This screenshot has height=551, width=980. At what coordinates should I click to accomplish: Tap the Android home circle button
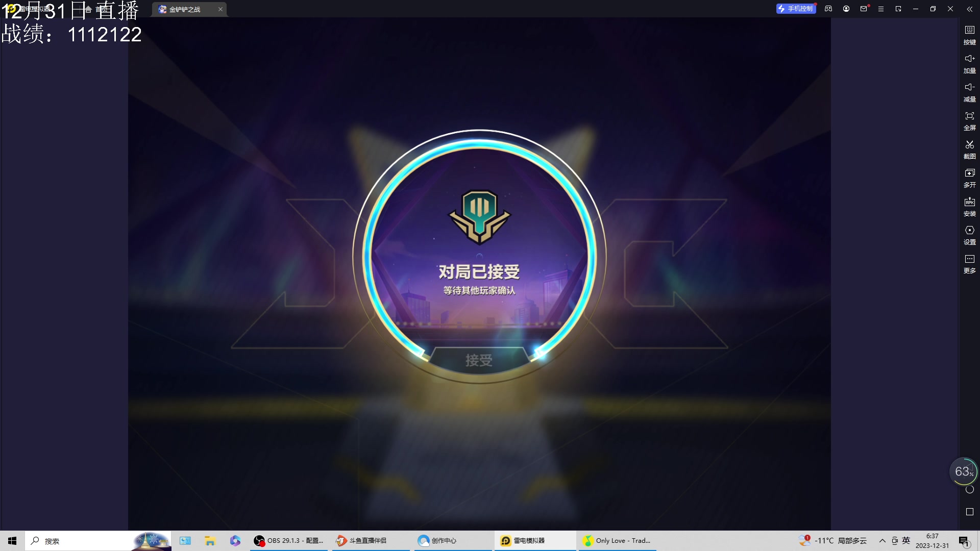click(x=970, y=490)
